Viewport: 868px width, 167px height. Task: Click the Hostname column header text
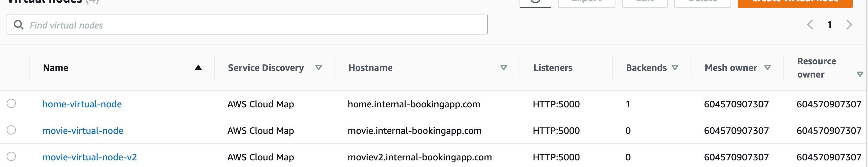370,68
